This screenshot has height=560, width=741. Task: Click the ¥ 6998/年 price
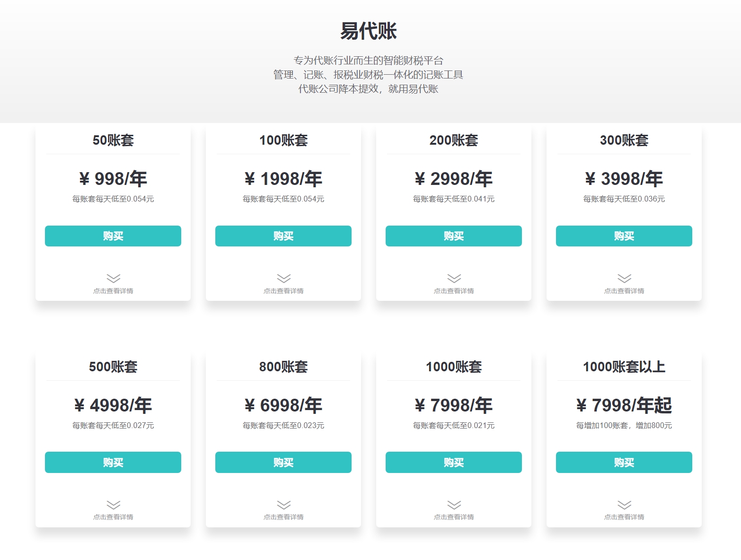point(283,405)
